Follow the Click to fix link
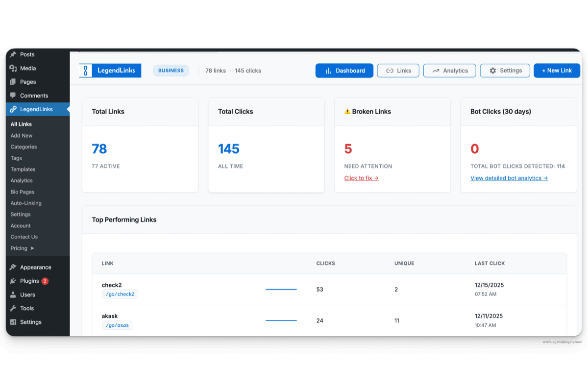Image resolution: width=588 pixels, height=392 pixels. (361, 178)
